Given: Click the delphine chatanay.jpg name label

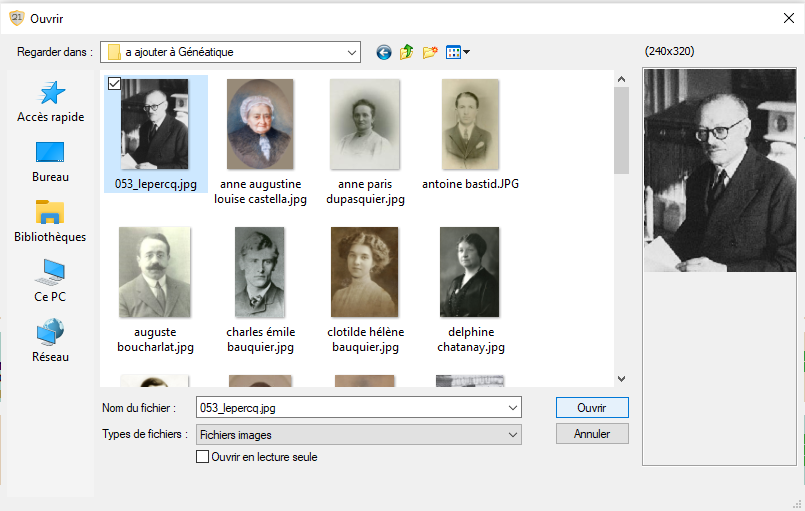Looking at the screenshot, I should pyautogui.click(x=471, y=339).
